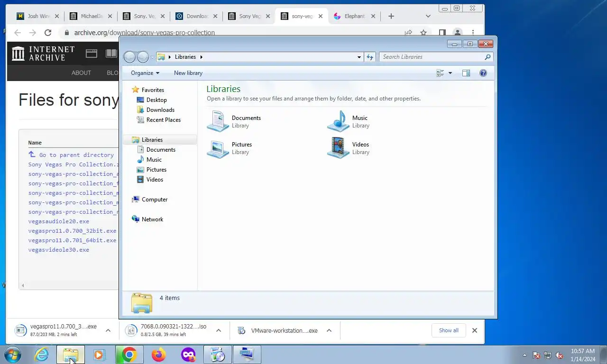The height and width of the screenshot is (364, 607).
Task: Launch Internet Explorer from taskbar
Action: point(42,355)
